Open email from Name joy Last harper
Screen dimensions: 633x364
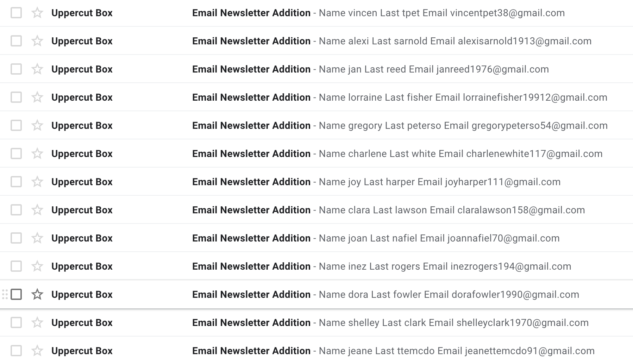tap(316, 182)
